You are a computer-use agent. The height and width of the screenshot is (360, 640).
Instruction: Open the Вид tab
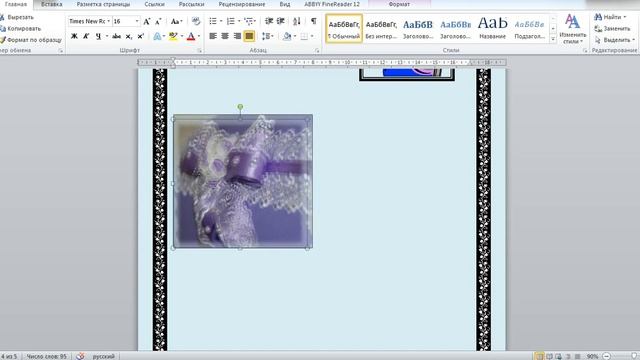285,4
